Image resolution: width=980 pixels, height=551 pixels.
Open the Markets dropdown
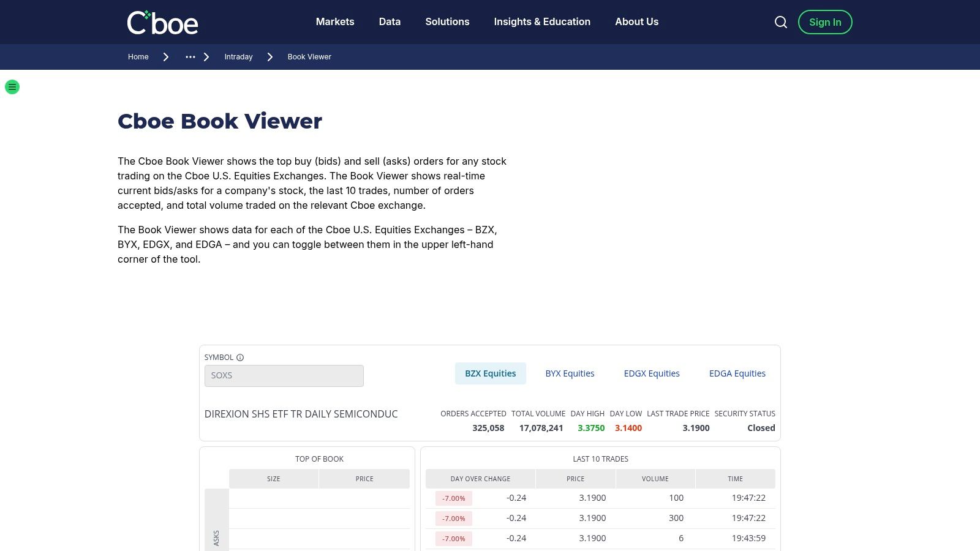[334, 21]
